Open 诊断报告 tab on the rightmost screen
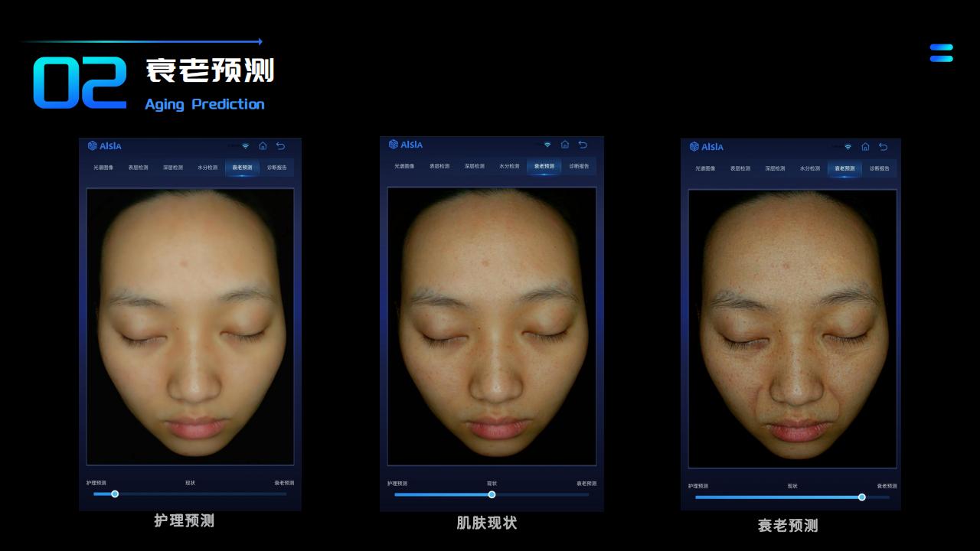Image resolution: width=980 pixels, height=551 pixels. (x=880, y=168)
